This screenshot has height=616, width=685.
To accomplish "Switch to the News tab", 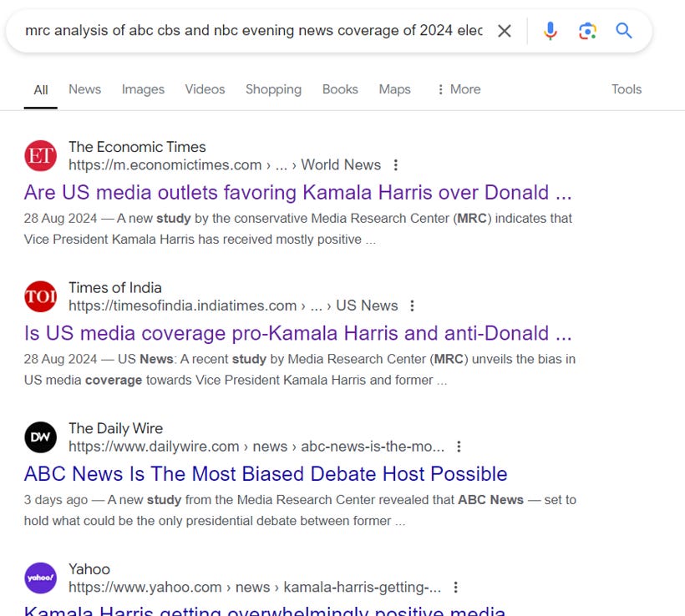I will 84,89.
